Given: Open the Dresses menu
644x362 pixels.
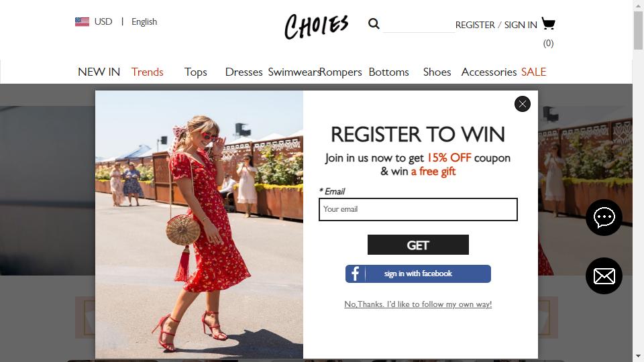Looking at the screenshot, I should point(244,72).
